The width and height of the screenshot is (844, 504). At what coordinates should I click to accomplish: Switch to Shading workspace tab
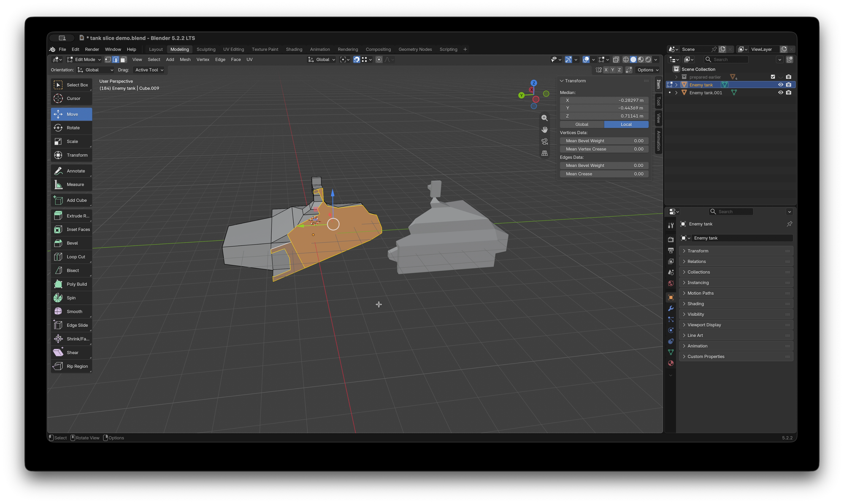pyautogui.click(x=294, y=49)
